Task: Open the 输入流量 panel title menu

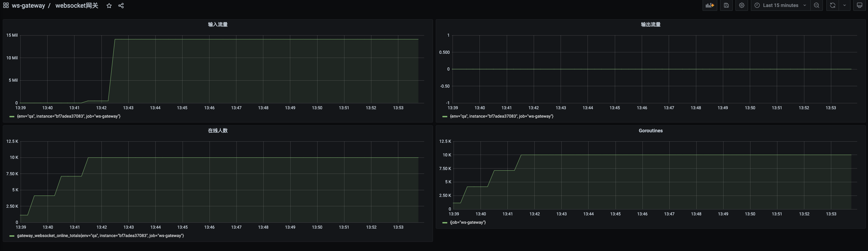Action: tap(218, 24)
